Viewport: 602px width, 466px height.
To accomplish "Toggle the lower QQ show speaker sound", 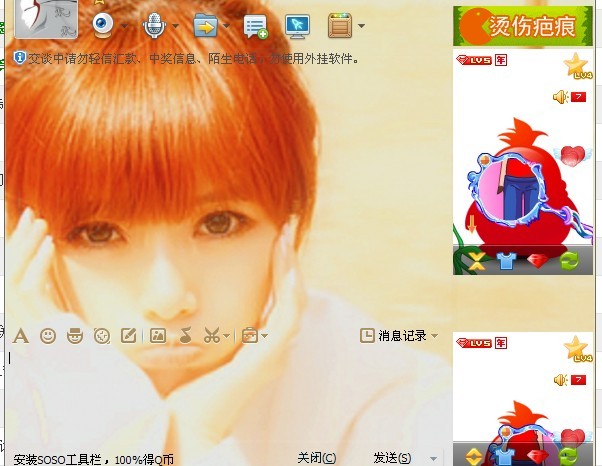I will [561, 380].
